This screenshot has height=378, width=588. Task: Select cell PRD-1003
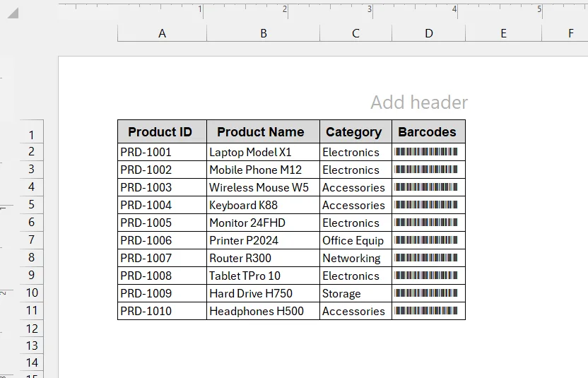(x=162, y=187)
